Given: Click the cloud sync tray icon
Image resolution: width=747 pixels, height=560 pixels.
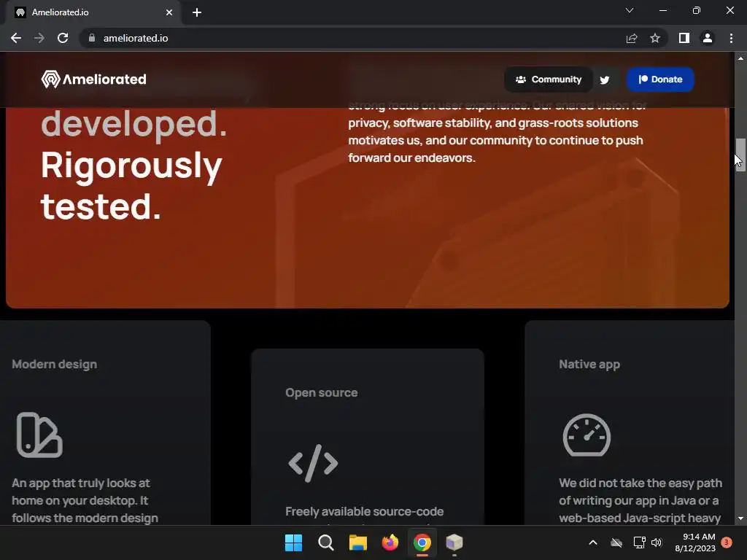Looking at the screenshot, I should coord(616,542).
